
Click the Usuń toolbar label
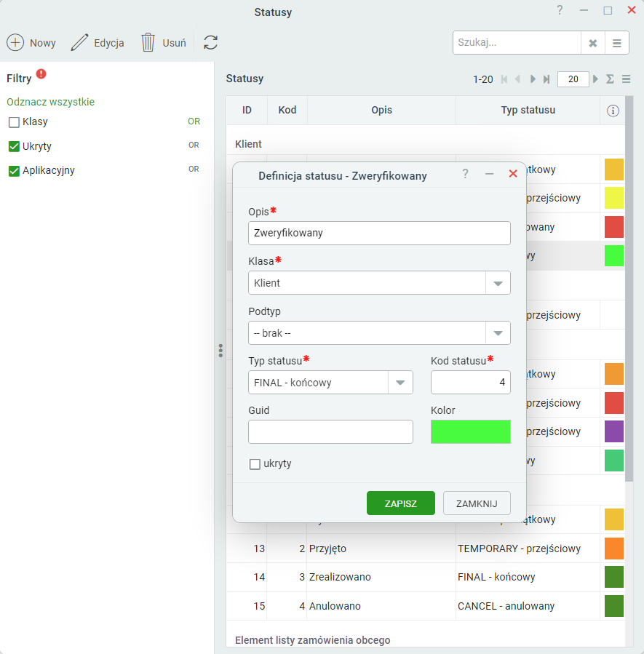click(175, 43)
